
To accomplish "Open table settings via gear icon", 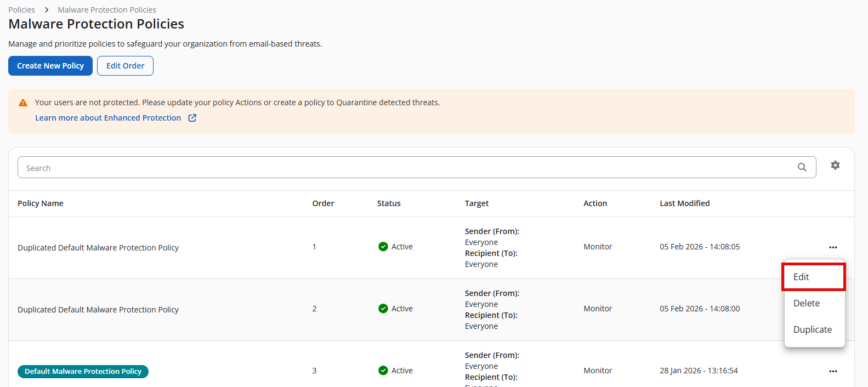I will pyautogui.click(x=835, y=165).
